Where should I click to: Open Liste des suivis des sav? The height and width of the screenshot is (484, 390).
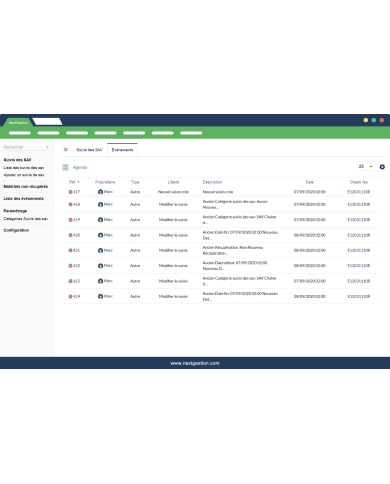tap(24, 168)
